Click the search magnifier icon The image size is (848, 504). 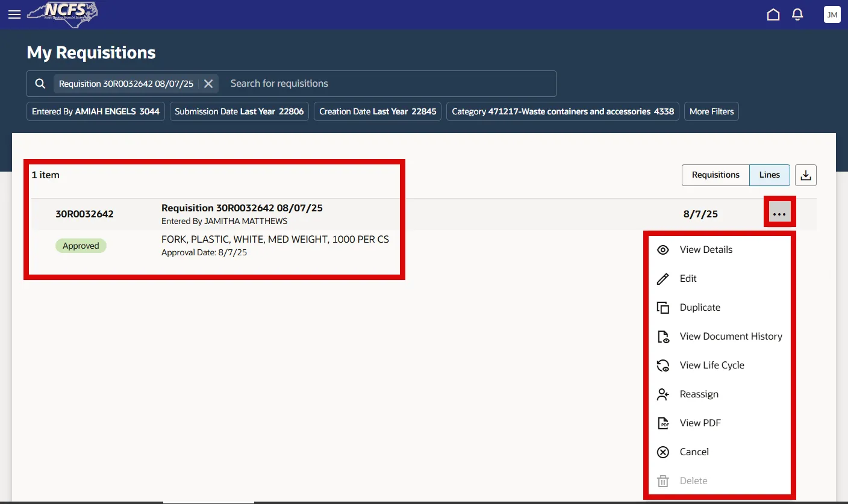pyautogui.click(x=40, y=84)
